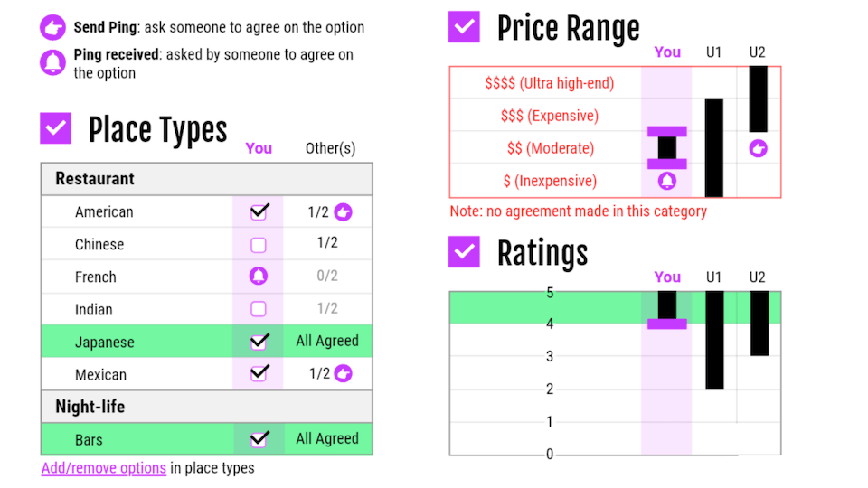
Task: Toggle the Price Range section checkbox
Action: pos(465,27)
